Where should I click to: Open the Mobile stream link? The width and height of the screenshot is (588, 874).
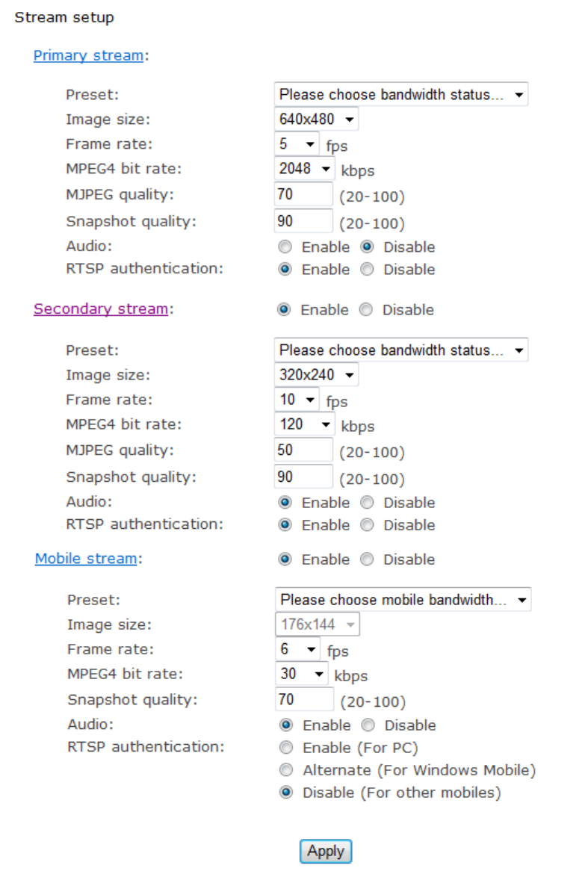(x=86, y=559)
